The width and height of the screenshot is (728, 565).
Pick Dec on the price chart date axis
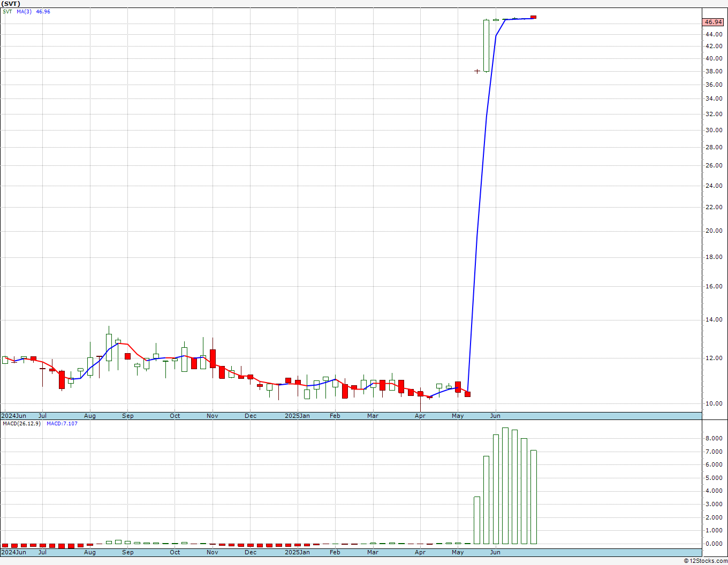(x=251, y=416)
